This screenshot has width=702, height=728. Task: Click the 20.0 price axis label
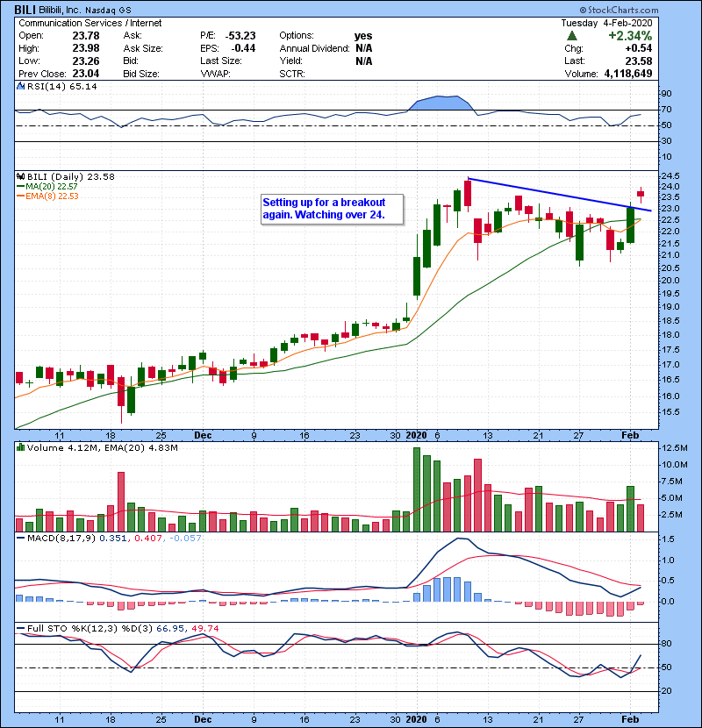(670, 281)
